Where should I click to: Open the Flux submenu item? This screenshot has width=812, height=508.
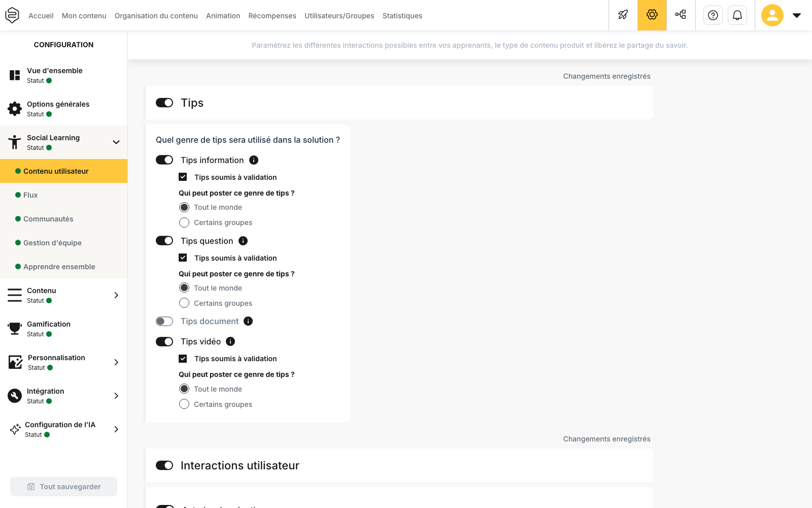pos(64,195)
